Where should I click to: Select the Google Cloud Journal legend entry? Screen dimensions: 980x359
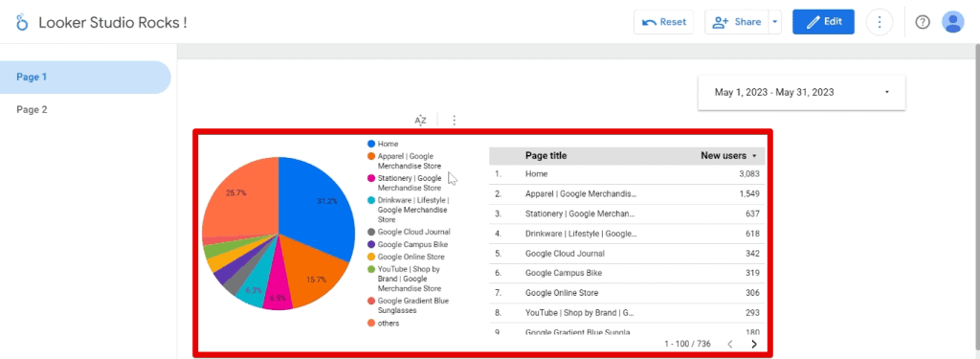[409, 232]
